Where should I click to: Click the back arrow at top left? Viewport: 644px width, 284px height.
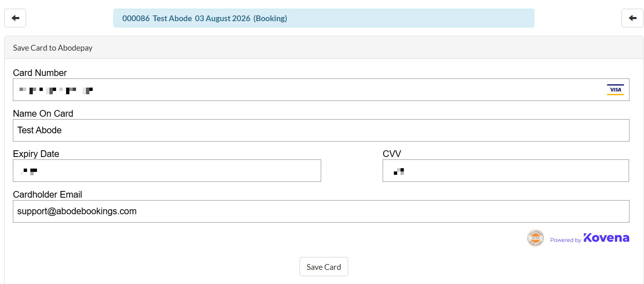tap(15, 18)
